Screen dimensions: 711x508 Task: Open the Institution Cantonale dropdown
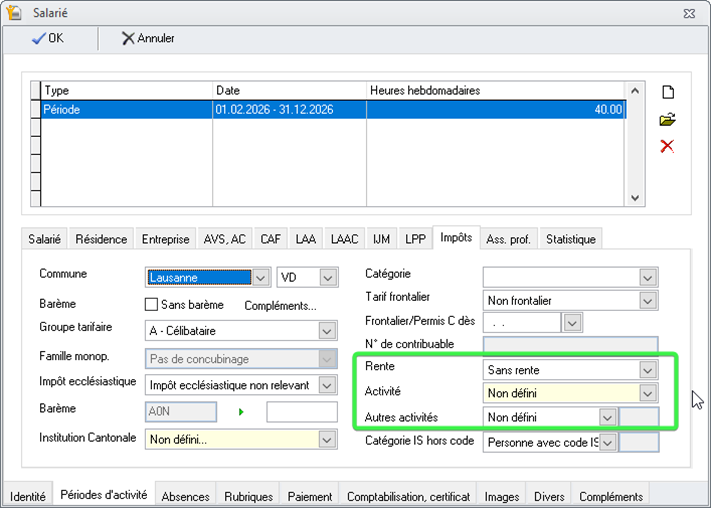(327, 439)
